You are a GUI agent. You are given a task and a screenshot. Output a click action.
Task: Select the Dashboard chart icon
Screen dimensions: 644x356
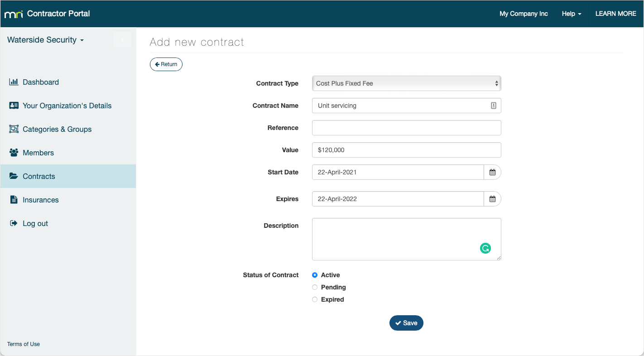point(14,82)
